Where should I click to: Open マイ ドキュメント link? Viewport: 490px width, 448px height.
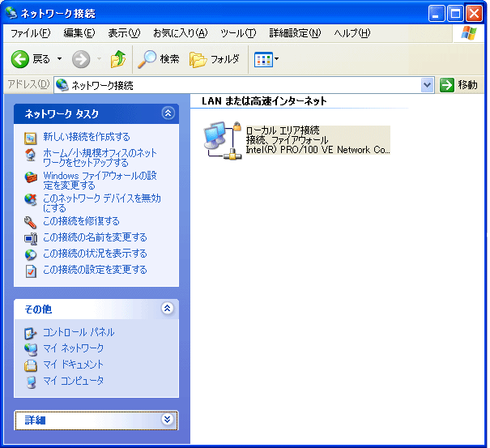(73, 365)
